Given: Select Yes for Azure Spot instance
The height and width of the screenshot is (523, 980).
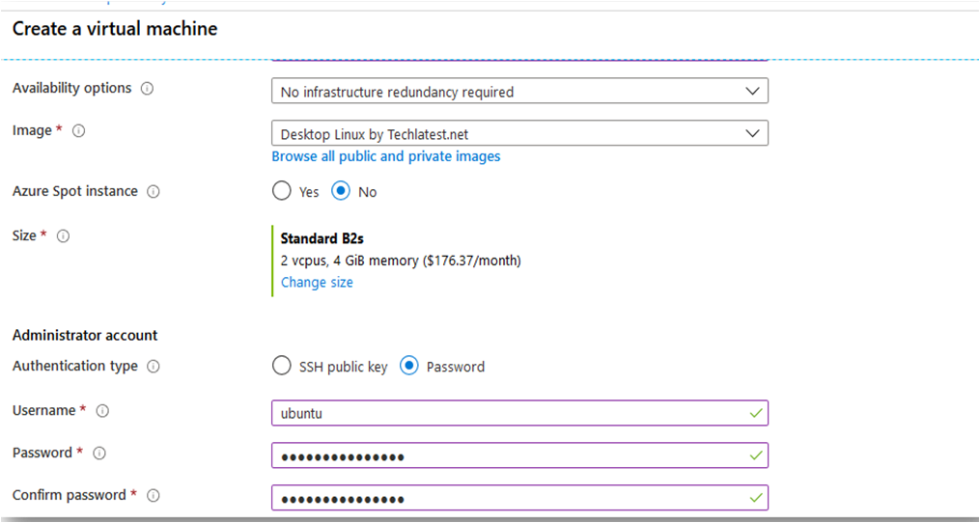Looking at the screenshot, I should (x=282, y=191).
